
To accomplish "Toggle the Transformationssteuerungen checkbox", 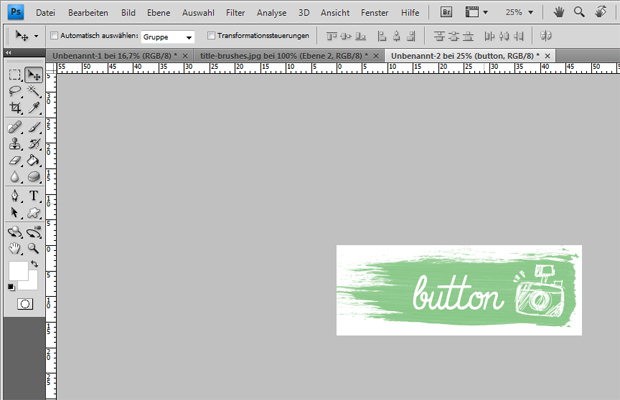I will (211, 36).
